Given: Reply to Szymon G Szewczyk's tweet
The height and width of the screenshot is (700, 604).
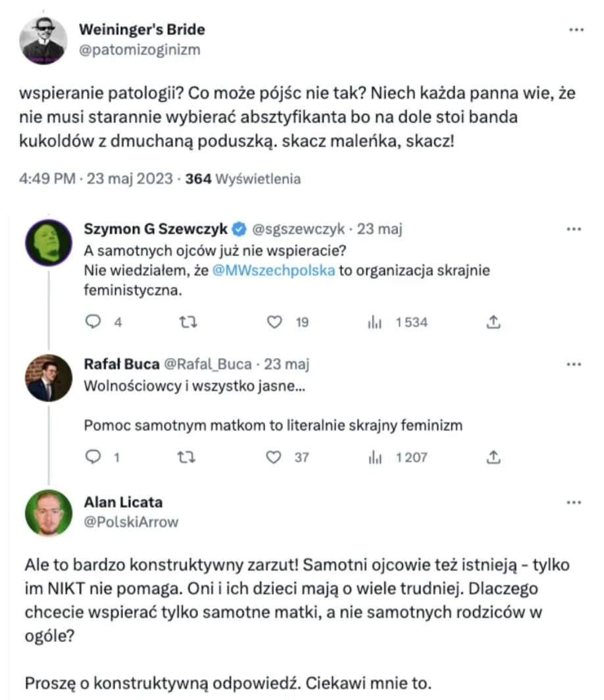Looking at the screenshot, I should point(93,322).
